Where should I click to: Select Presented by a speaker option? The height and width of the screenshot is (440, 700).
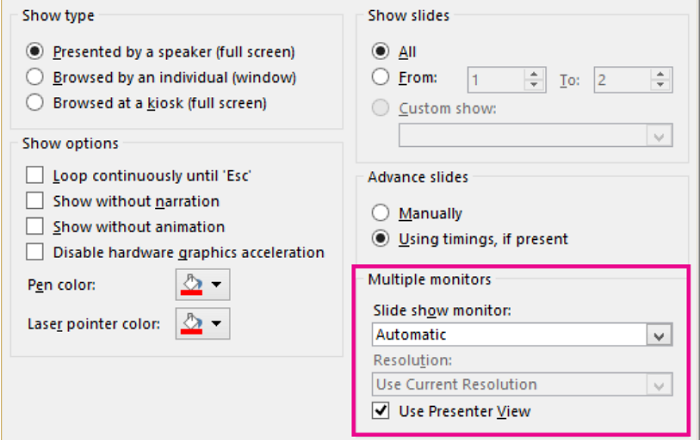coord(36,51)
